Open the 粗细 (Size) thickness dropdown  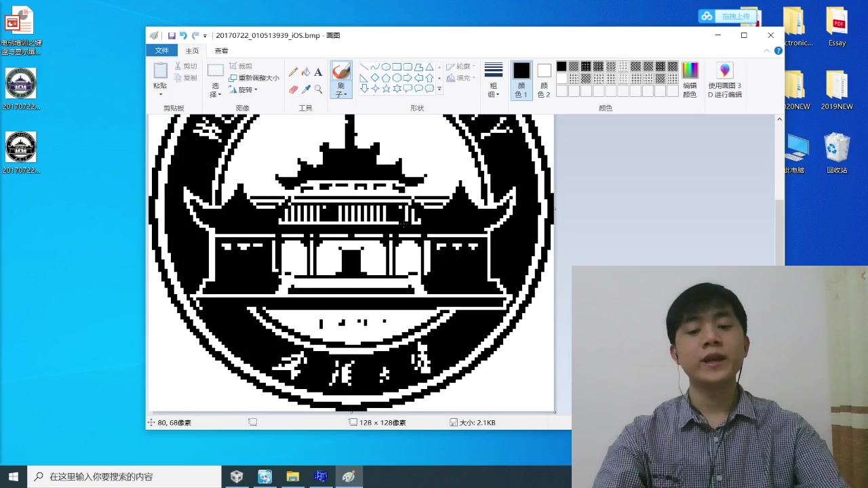pos(494,80)
